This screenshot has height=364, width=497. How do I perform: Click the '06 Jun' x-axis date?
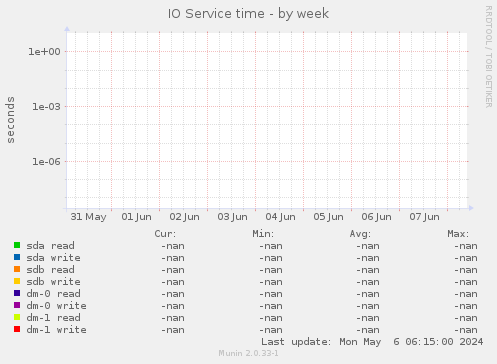(x=376, y=217)
